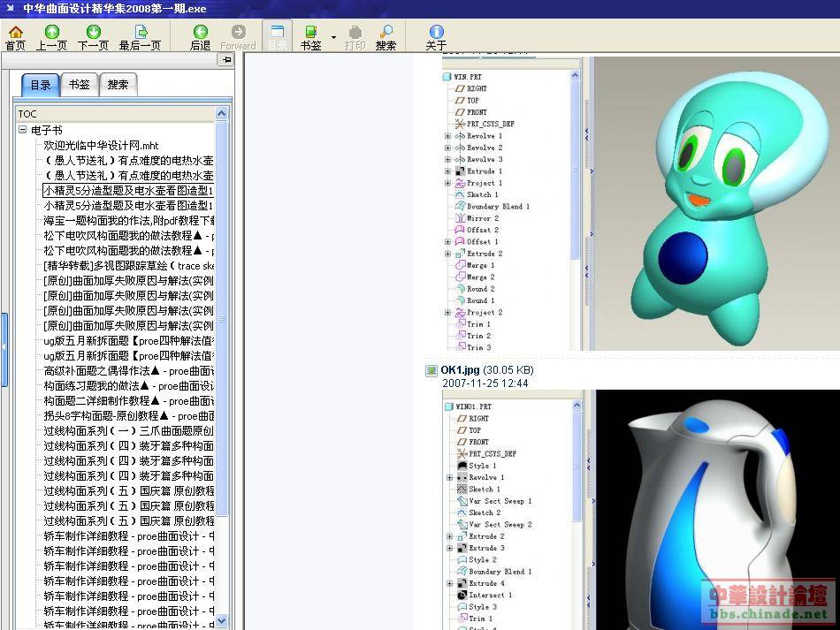Switch to the 搜索 sidebar tab

click(x=118, y=85)
